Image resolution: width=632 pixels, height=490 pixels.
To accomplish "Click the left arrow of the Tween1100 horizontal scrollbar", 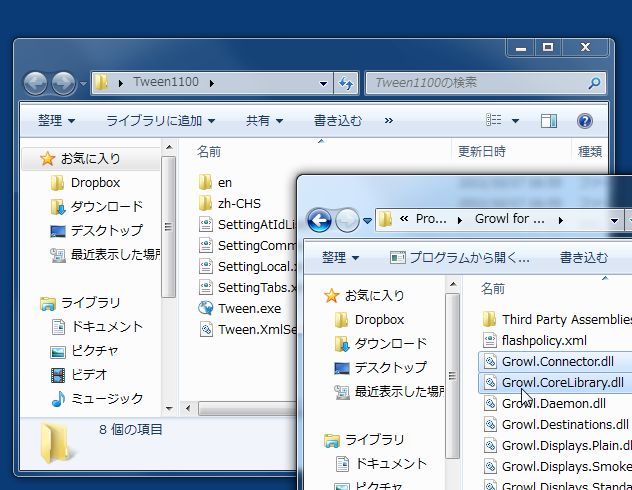I will (x=187, y=409).
